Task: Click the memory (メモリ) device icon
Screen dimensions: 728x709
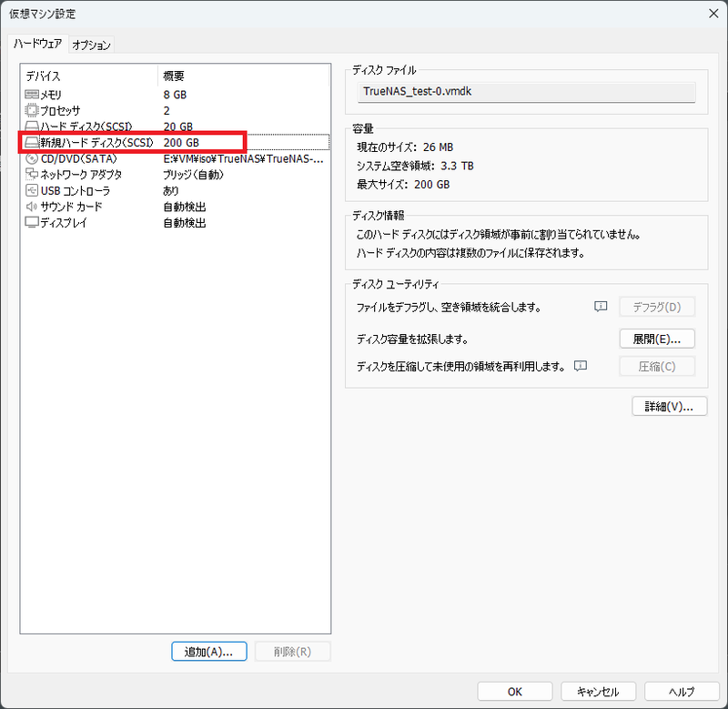Action: coord(32,95)
